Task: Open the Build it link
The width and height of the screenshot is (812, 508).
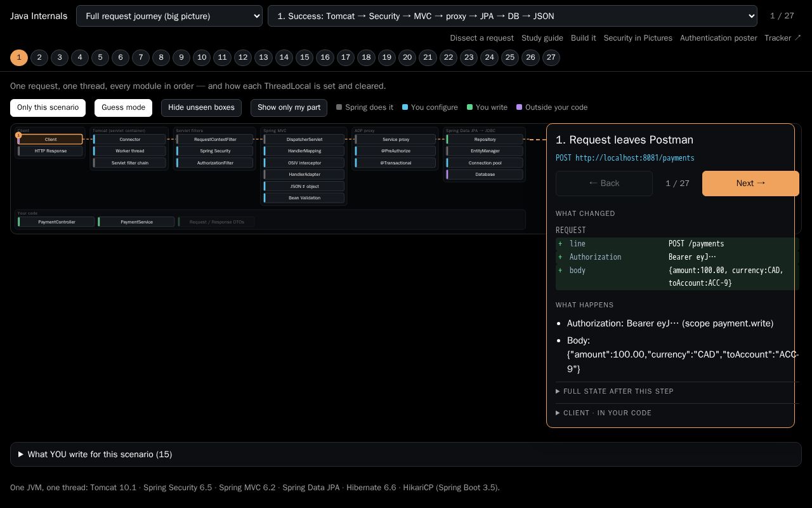Action: (583, 38)
